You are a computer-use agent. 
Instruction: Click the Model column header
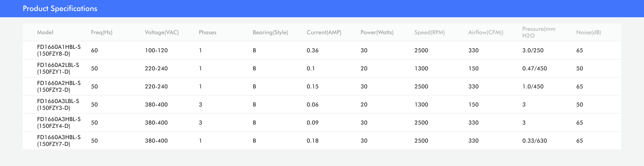[x=45, y=33]
